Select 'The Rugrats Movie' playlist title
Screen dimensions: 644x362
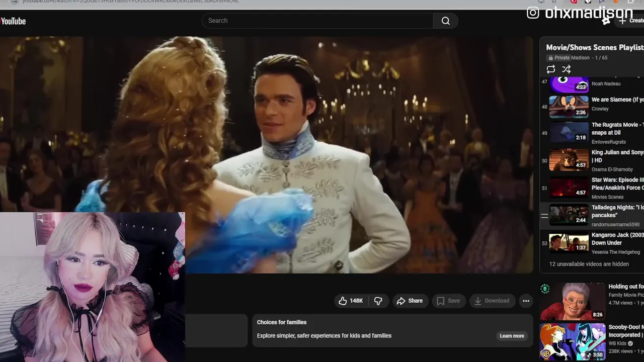pos(617,128)
